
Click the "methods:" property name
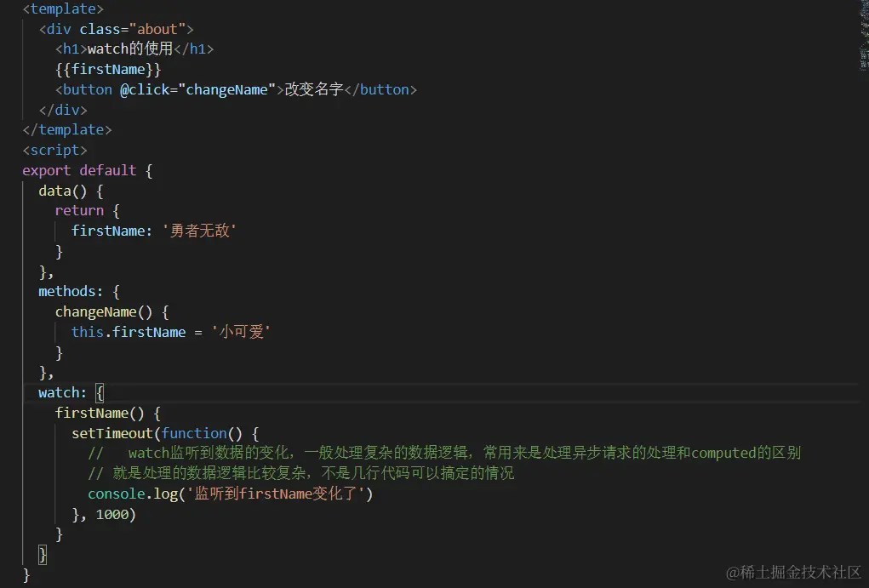71,291
